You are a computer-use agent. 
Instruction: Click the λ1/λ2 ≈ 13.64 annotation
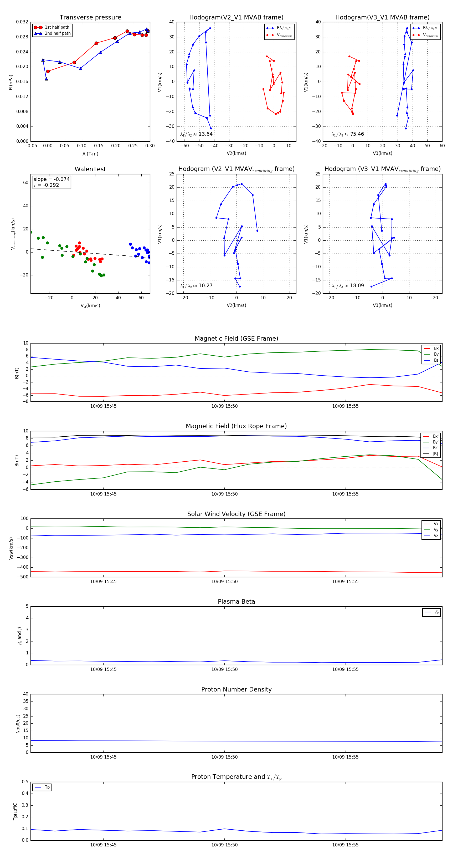197,134
